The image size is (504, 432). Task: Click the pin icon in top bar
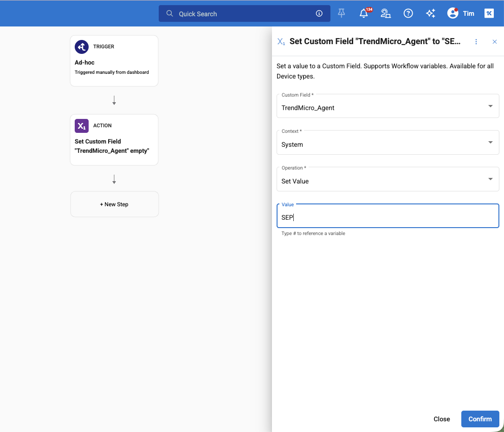pos(342,13)
